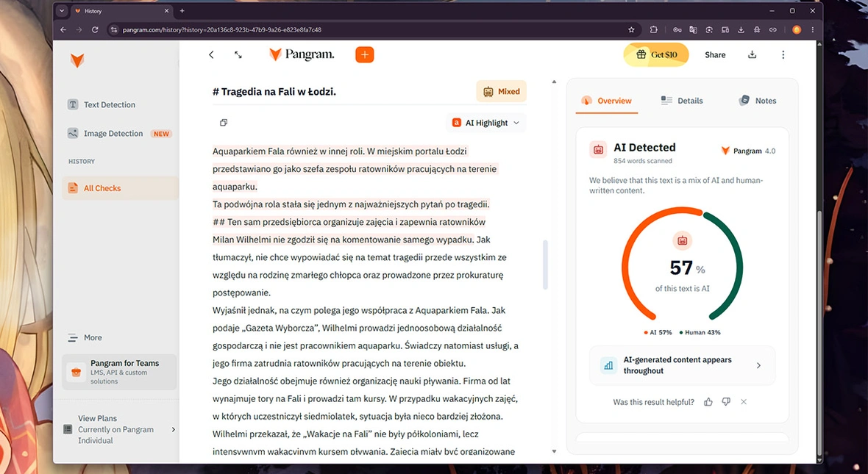This screenshot has width=868, height=474.
Task: Click thumbs down for unhelpful result
Action: tap(726, 402)
